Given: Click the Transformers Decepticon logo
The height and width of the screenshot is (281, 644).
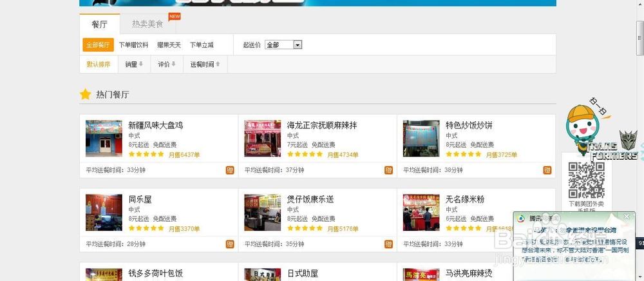Looking at the screenshot, I should click(629, 140).
